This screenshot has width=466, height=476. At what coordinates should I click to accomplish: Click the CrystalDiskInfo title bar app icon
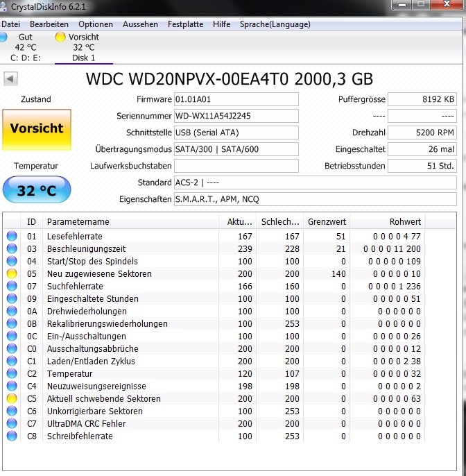[x=3, y=6]
